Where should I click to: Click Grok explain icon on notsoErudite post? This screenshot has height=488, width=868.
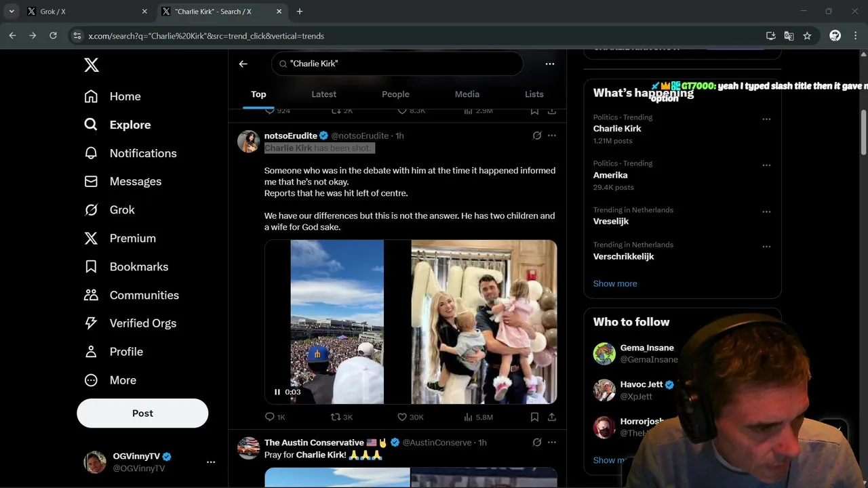[537, 136]
